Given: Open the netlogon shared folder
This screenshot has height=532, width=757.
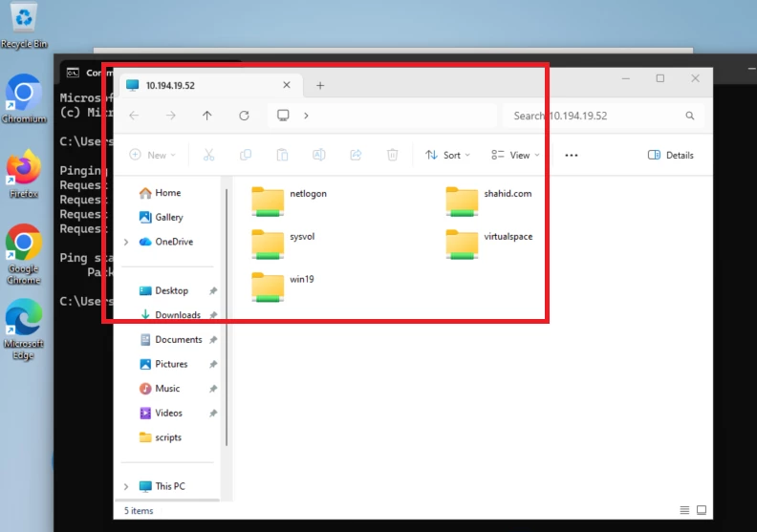Looking at the screenshot, I should click(289, 201).
